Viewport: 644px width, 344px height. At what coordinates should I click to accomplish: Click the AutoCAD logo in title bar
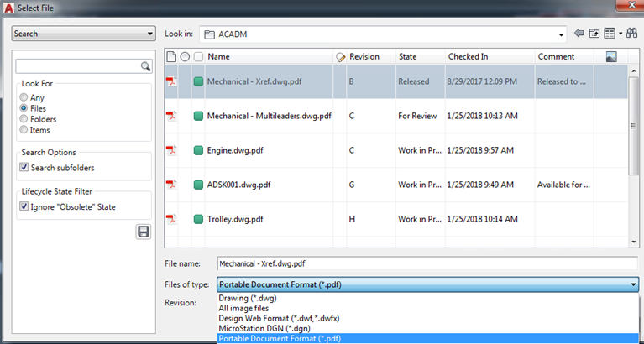click(8, 8)
